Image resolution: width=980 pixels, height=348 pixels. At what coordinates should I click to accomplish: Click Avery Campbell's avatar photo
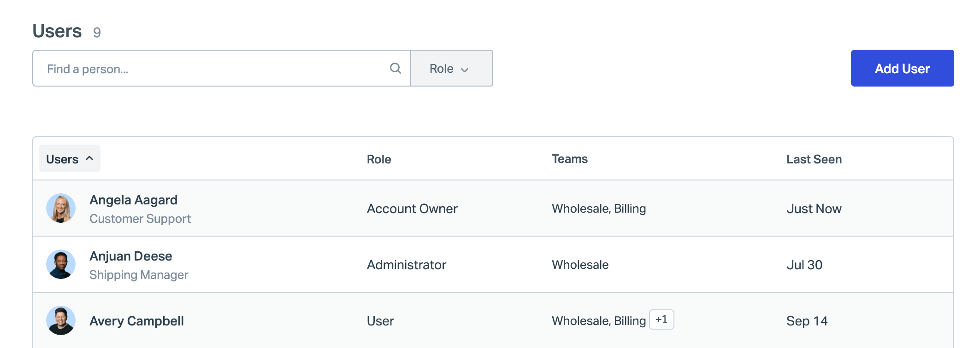coord(61,320)
